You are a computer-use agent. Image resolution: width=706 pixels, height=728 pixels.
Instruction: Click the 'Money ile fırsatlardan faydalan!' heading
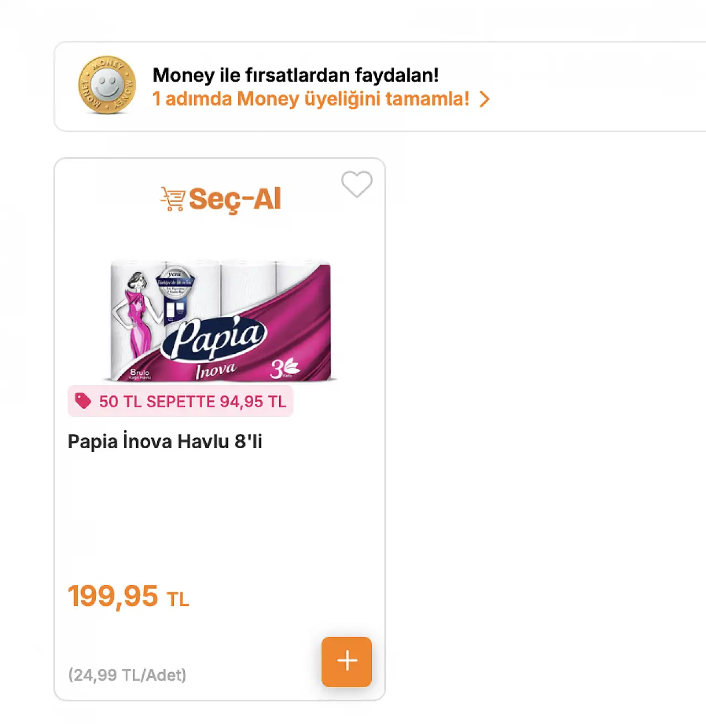296,75
